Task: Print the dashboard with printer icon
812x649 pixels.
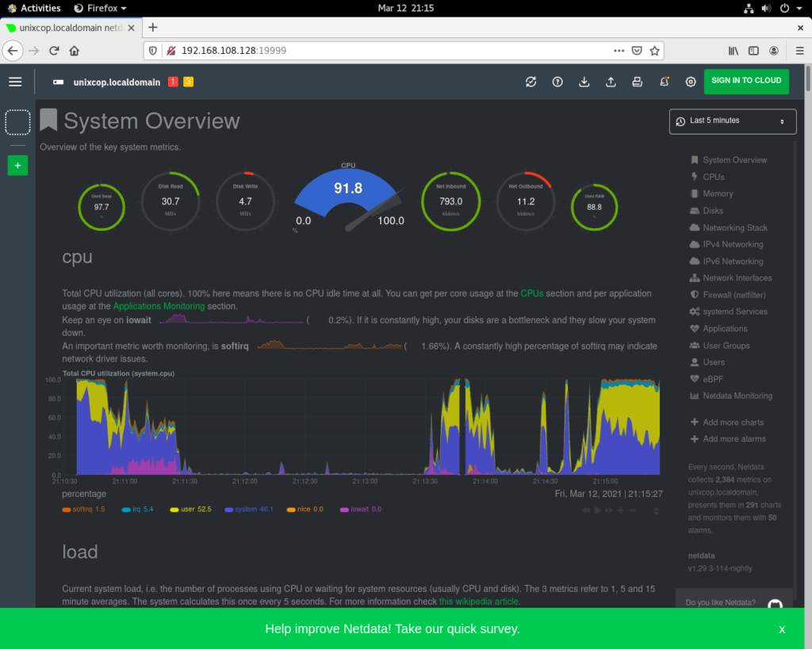Action: (638, 82)
